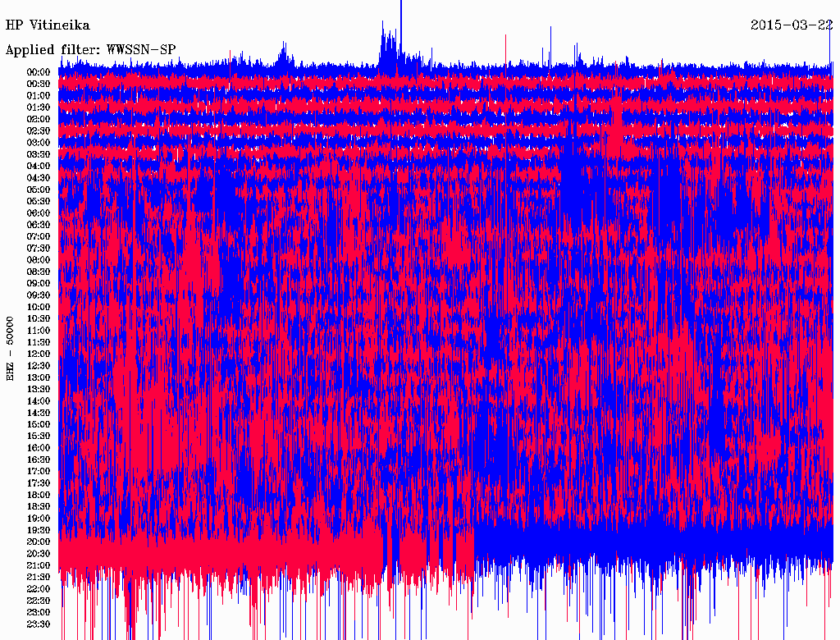This screenshot has height=640, width=840.
Task: Click the station name HP Vitineika
Action: (x=48, y=25)
